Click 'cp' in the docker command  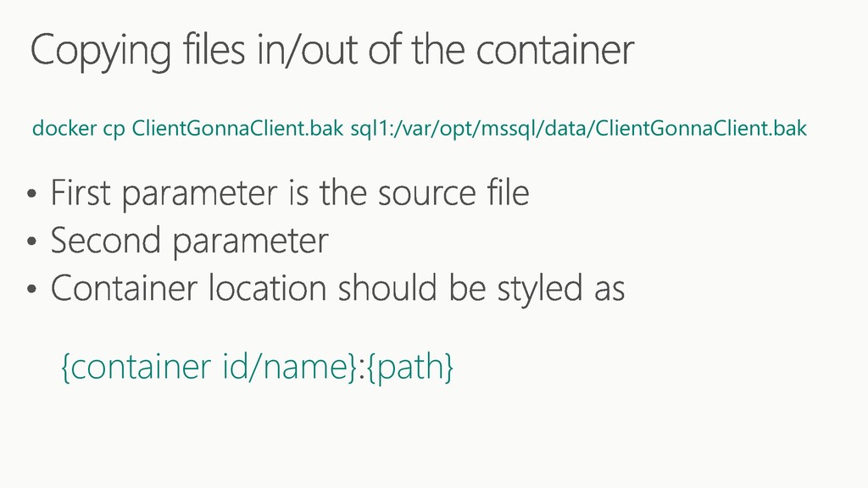click(x=114, y=130)
